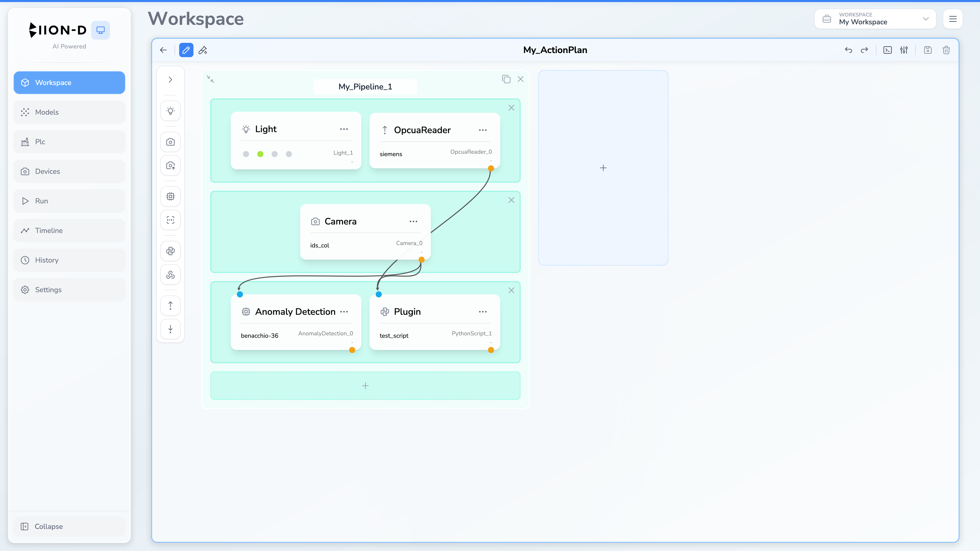Viewport: 980px width, 551px height.
Task: Delete the action plan with trash icon
Action: click(x=946, y=50)
